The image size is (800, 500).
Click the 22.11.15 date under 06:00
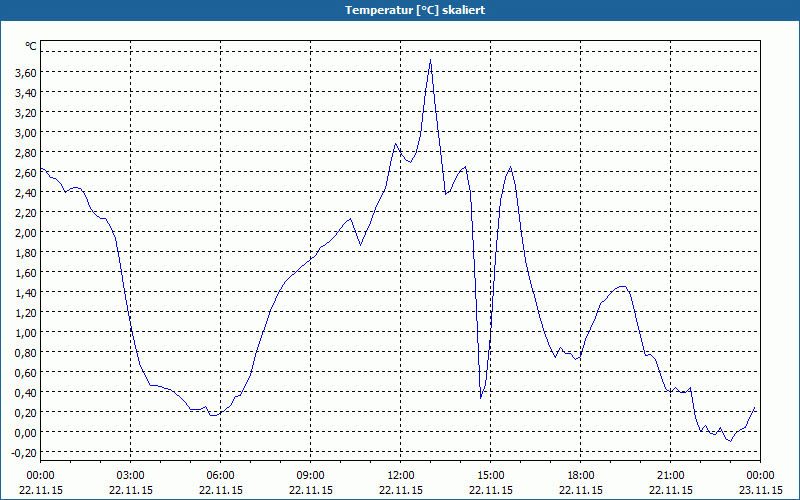(220, 490)
